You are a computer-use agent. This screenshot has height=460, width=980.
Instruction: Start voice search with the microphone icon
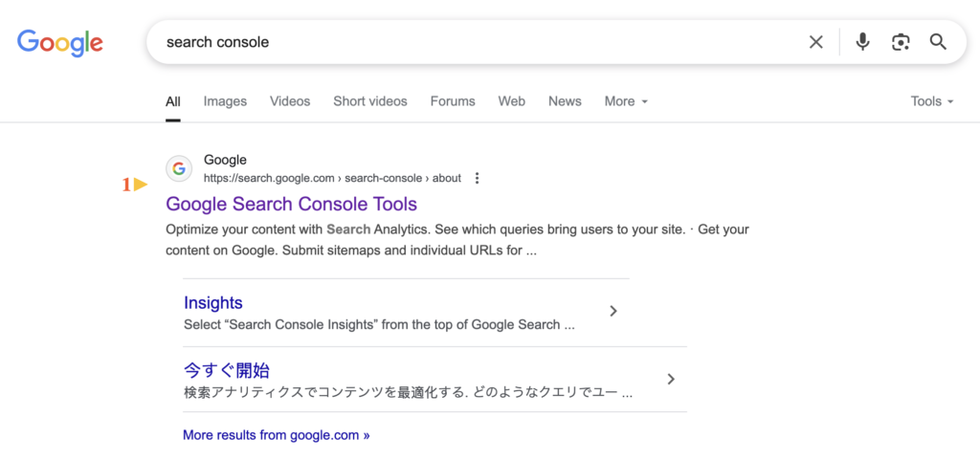(862, 42)
